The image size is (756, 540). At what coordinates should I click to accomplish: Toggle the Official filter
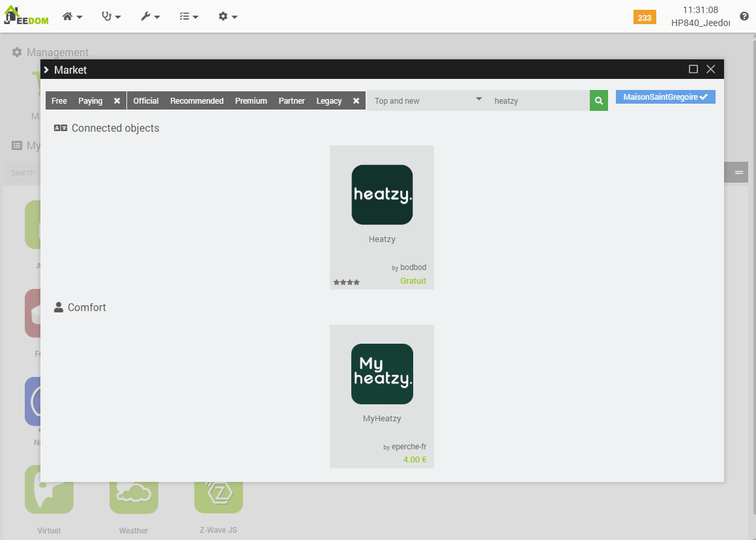(146, 101)
